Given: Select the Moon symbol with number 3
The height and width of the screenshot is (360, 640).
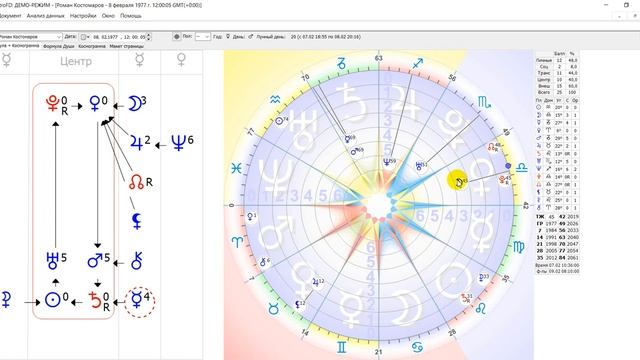Looking at the screenshot, I should point(134,104).
